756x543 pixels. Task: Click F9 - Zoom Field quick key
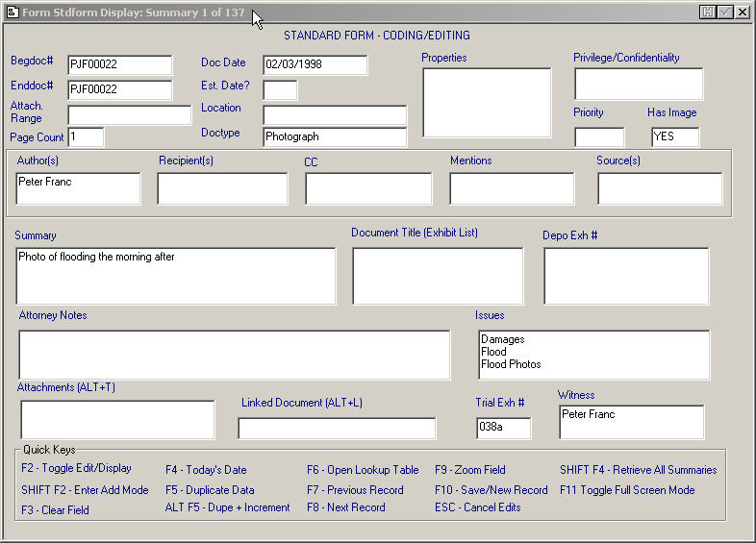tap(470, 470)
